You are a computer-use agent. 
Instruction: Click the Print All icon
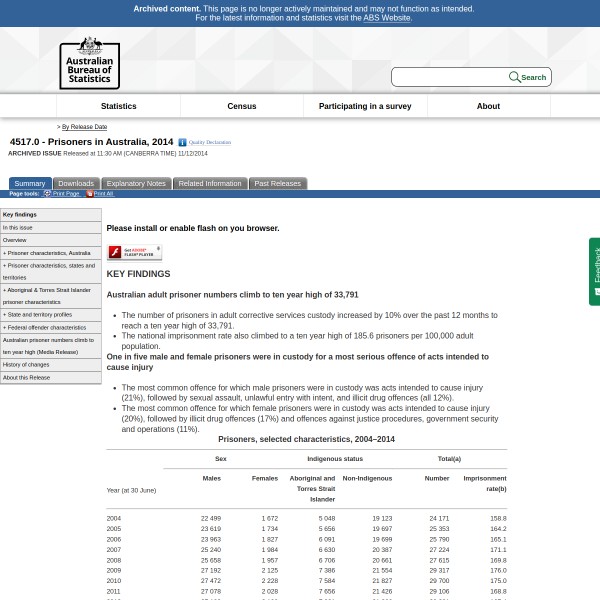89,194
